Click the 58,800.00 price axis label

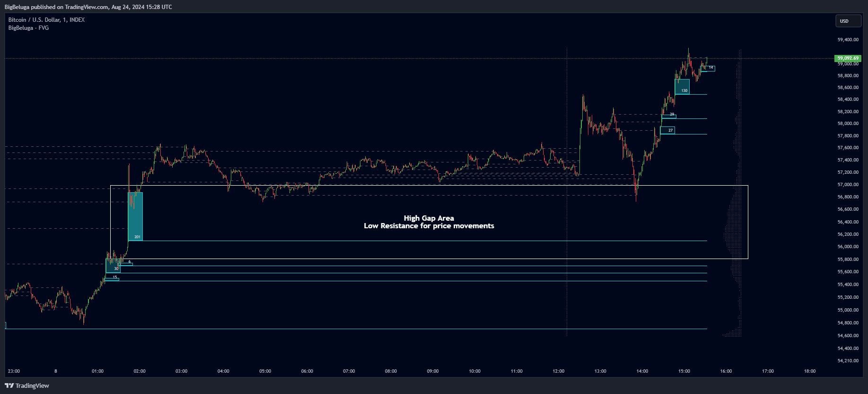[848, 76]
